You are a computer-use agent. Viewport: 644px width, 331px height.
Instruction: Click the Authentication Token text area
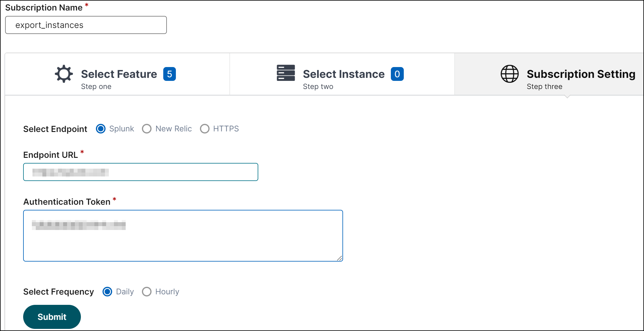184,234
